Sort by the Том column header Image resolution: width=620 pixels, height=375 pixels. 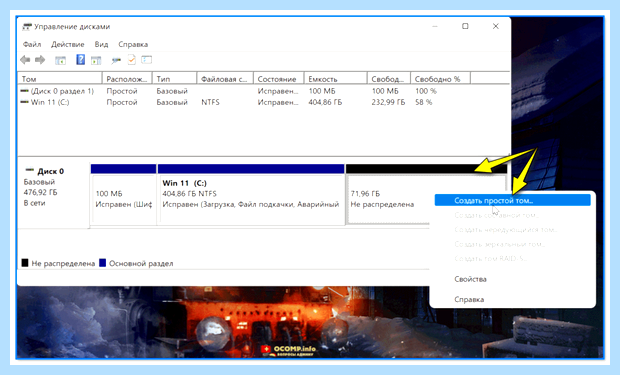60,79
